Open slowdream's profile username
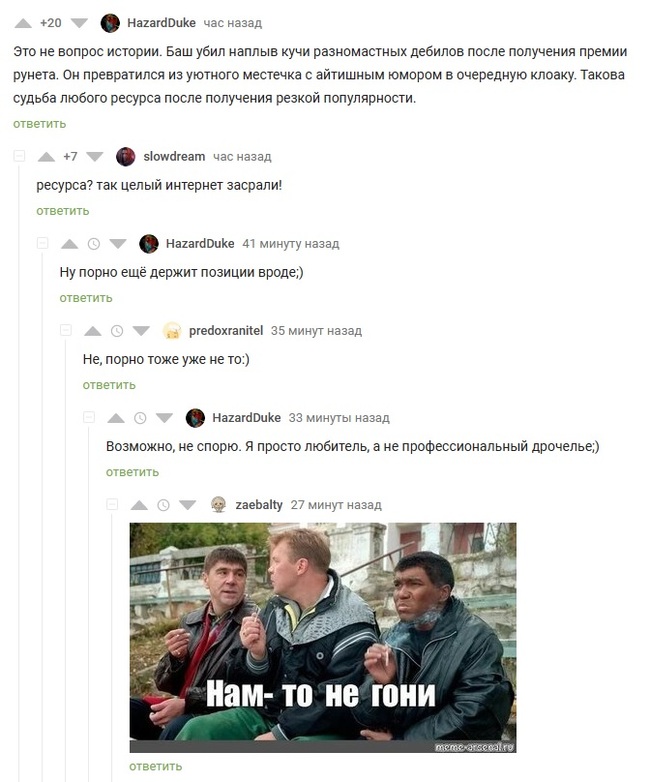This screenshot has height=782, width=650. 174,157
